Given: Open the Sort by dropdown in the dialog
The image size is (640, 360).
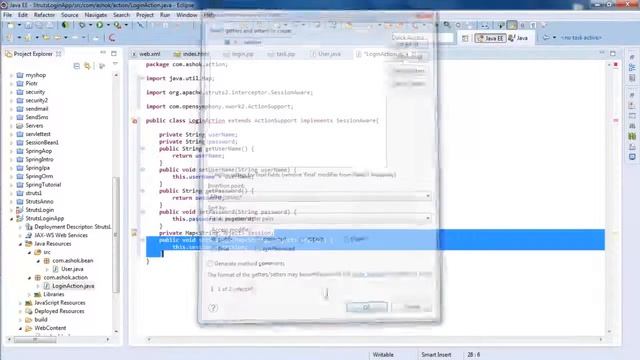Looking at the screenshot, I should click(x=319, y=218).
